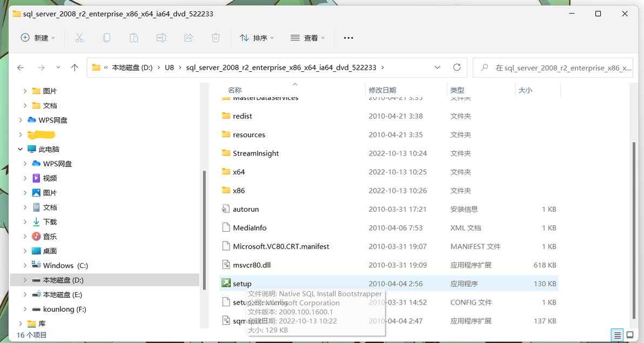Click the folder icon in address bar
This screenshot has height=343, width=644.
click(x=96, y=68)
